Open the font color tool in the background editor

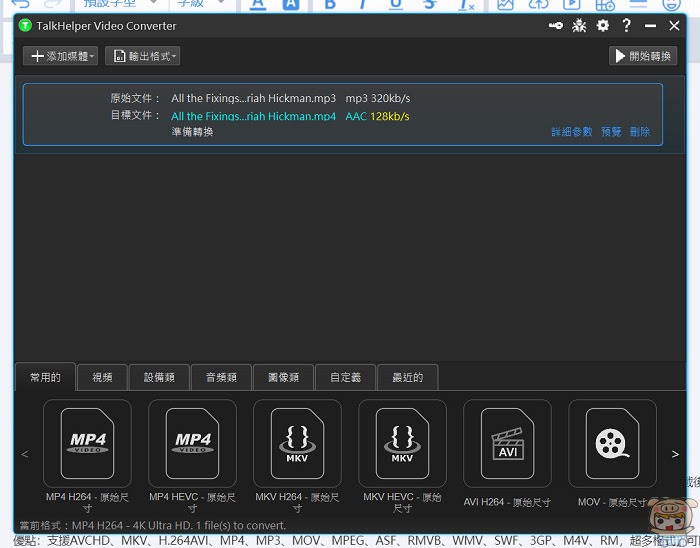[x=258, y=4]
